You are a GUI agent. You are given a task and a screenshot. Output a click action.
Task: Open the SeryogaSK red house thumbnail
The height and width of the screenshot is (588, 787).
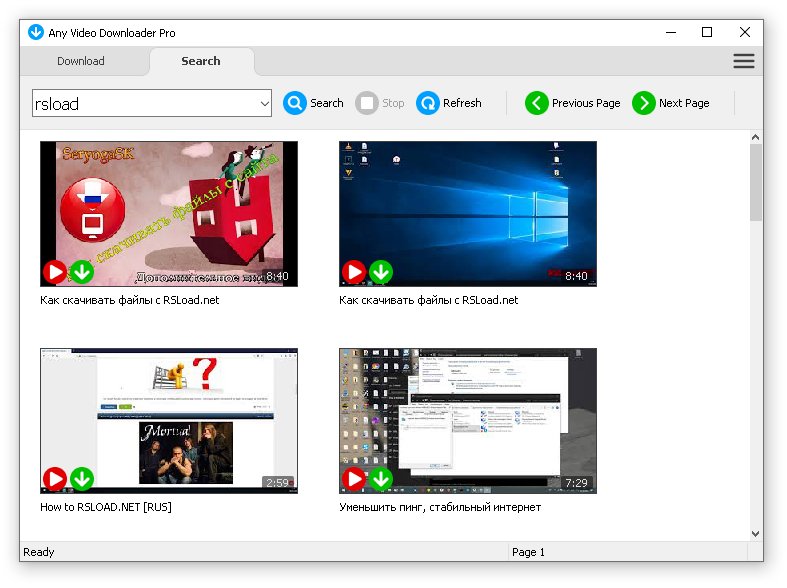[x=169, y=214]
